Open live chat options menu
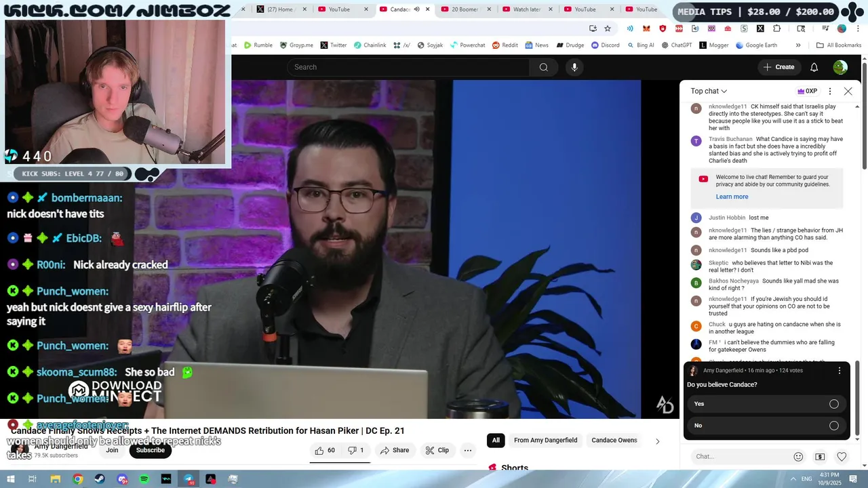 pos(830,91)
